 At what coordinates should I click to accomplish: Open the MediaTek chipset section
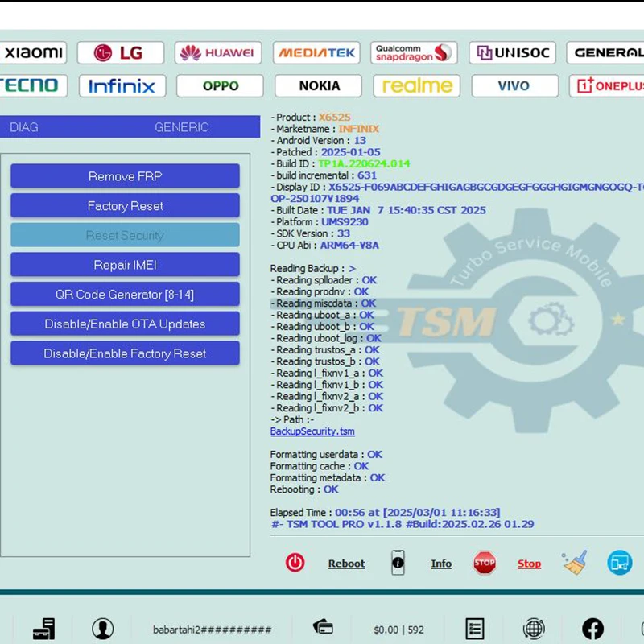(x=316, y=52)
